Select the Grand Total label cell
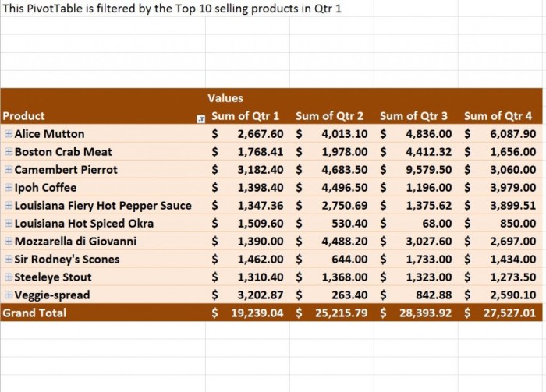546x392 pixels. pyautogui.click(x=103, y=313)
